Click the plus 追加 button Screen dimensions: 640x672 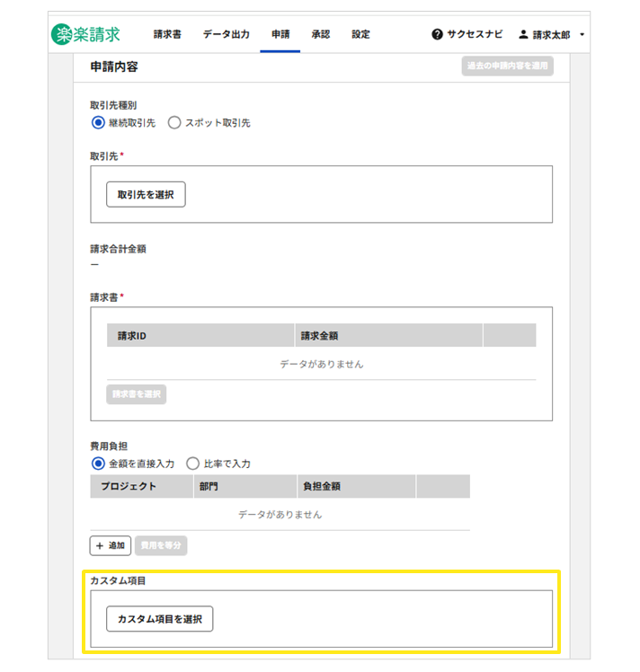click(x=110, y=545)
